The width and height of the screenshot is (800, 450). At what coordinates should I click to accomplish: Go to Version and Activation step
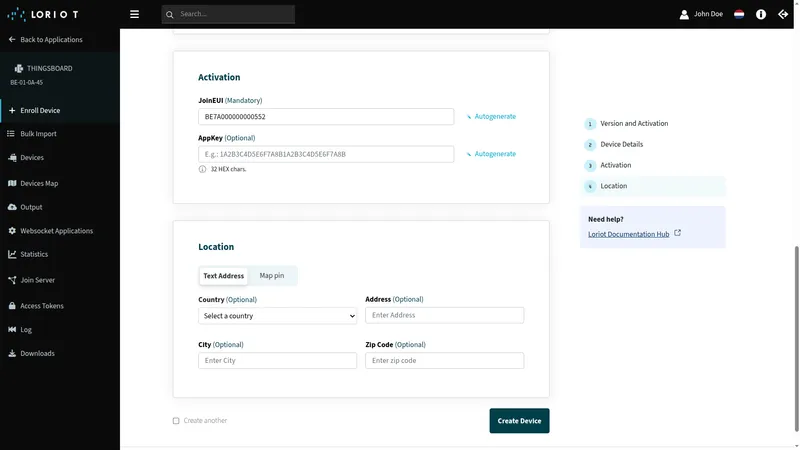634,123
